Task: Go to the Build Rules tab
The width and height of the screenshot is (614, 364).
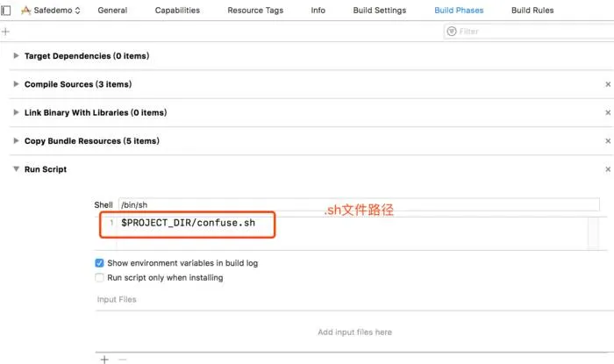Action: click(532, 11)
